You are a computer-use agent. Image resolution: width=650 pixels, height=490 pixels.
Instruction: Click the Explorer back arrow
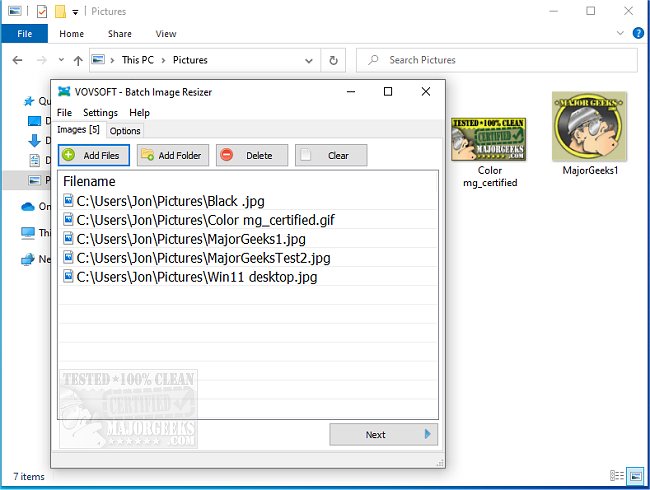(17, 61)
